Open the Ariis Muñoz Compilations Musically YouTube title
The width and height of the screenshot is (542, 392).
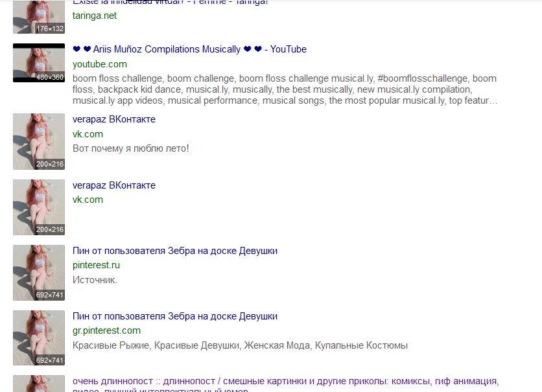tap(189, 49)
